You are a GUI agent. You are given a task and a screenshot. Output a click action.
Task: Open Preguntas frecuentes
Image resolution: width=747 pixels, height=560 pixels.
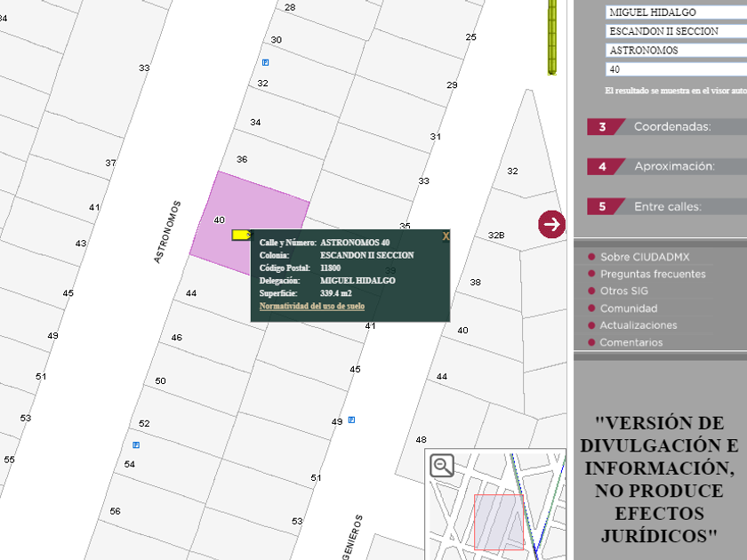652,274
